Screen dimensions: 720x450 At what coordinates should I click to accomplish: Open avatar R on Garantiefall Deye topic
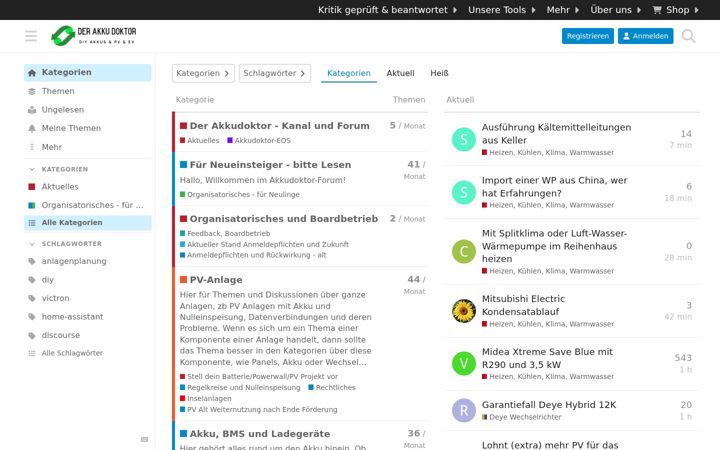(464, 411)
